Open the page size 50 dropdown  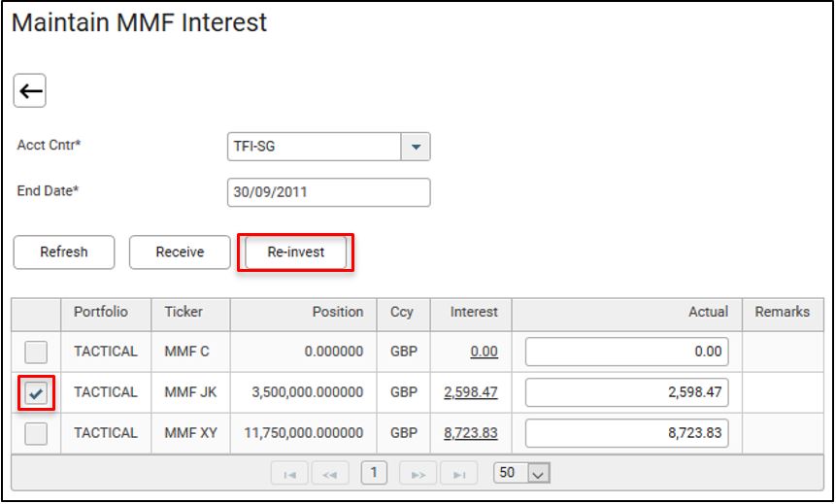540,473
